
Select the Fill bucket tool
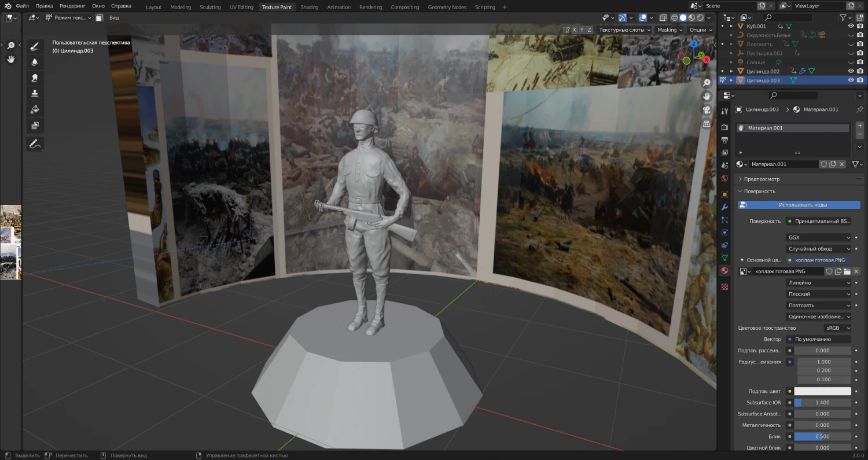coord(35,109)
